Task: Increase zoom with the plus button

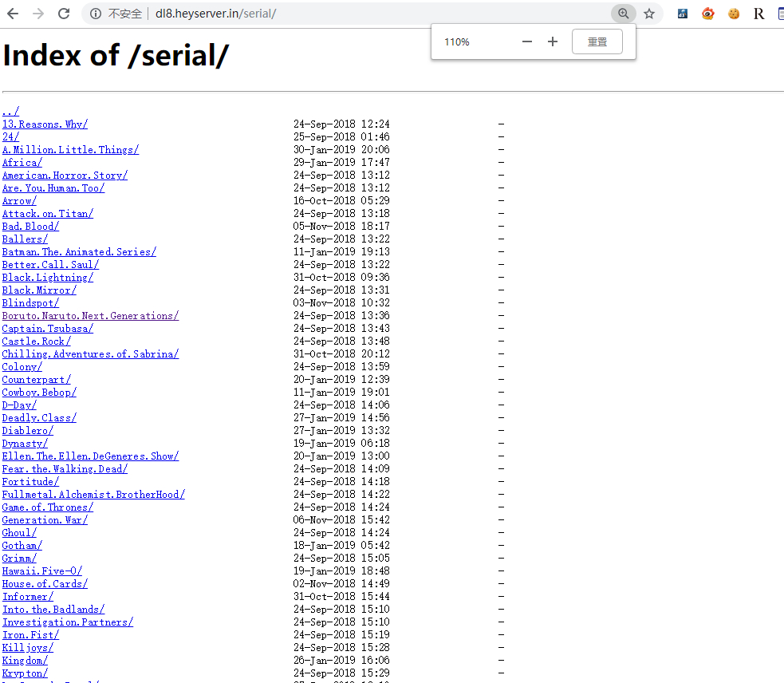Action: coord(553,41)
